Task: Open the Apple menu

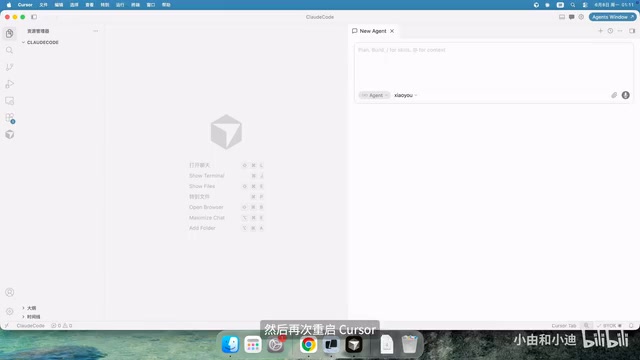Action: (x=9, y=5)
